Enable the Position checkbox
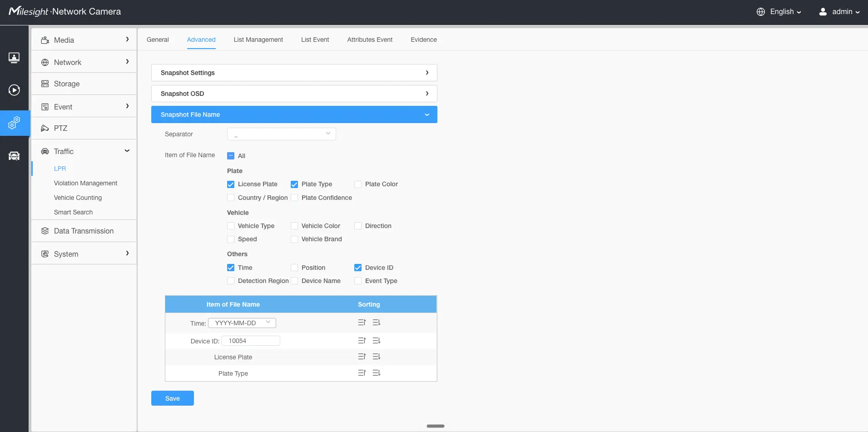The height and width of the screenshot is (432, 868). pyautogui.click(x=294, y=268)
